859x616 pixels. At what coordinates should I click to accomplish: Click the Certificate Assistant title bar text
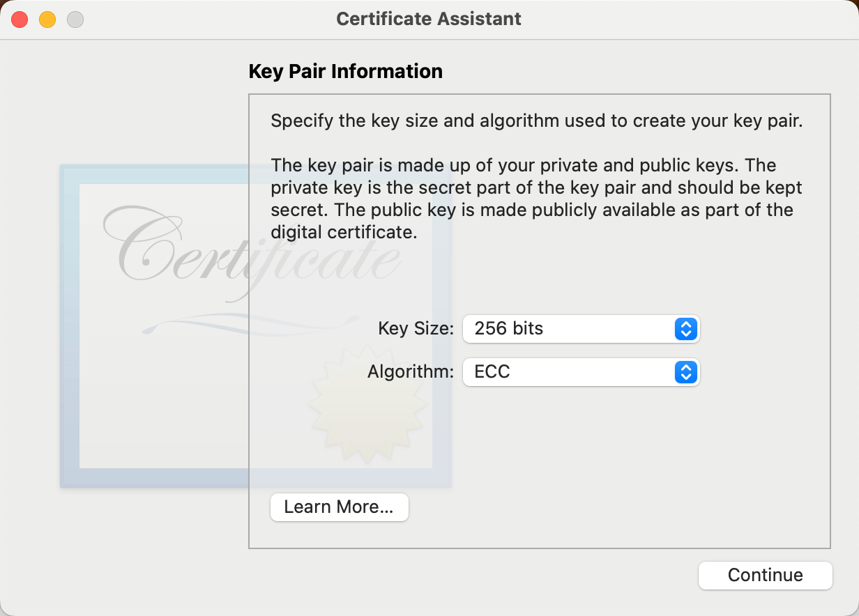pyautogui.click(x=429, y=19)
